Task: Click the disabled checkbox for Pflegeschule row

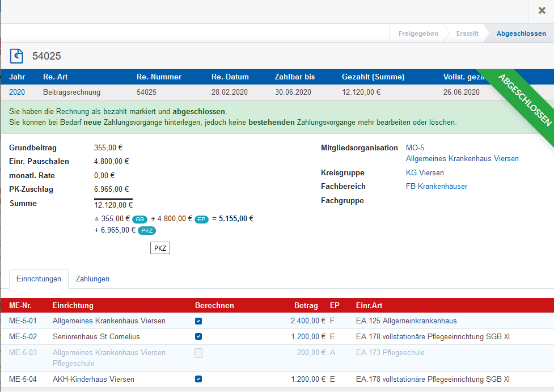Action: [x=198, y=353]
